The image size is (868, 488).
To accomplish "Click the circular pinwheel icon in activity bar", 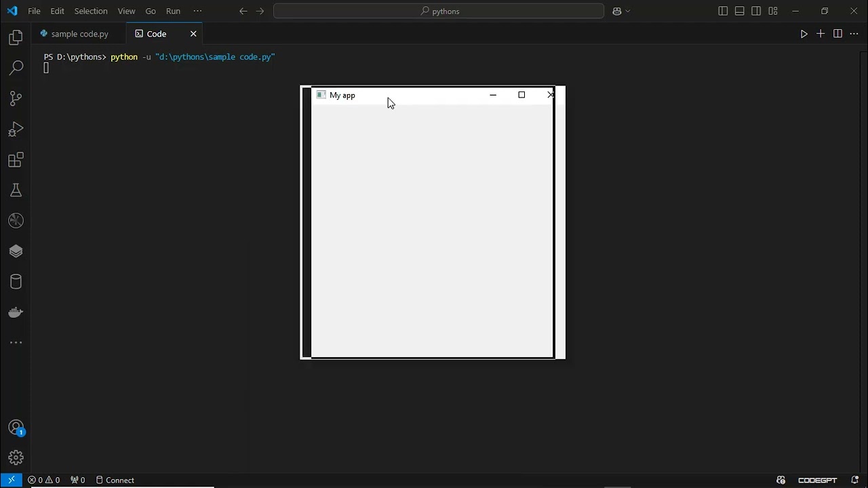I will 16,221.
